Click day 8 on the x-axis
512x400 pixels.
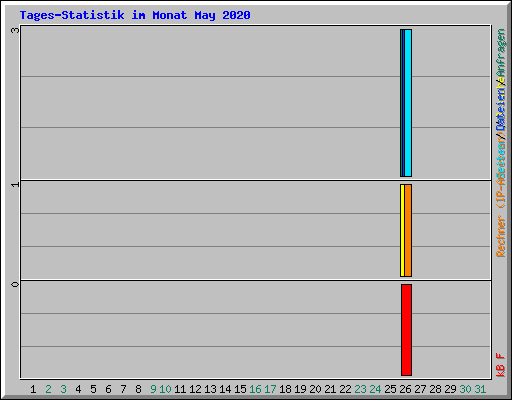pos(138,389)
